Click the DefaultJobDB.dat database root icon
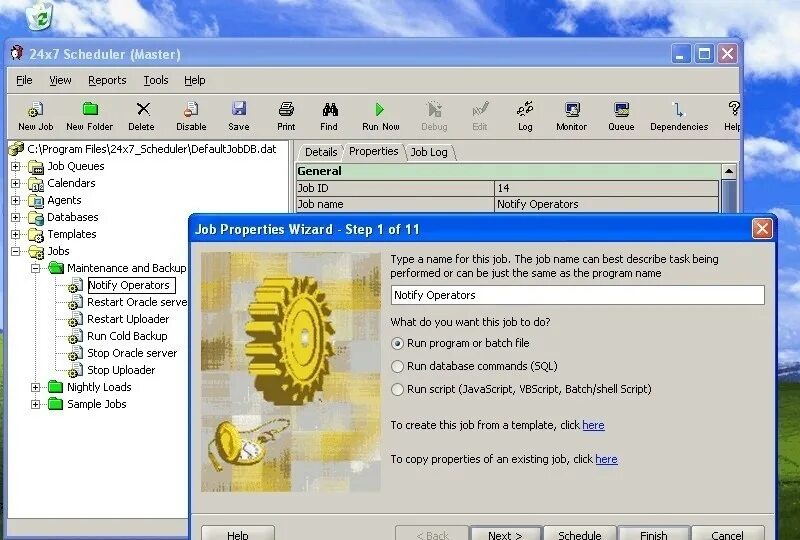Image resolution: width=800 pixels, height=540 pixels. pos(16,149)
